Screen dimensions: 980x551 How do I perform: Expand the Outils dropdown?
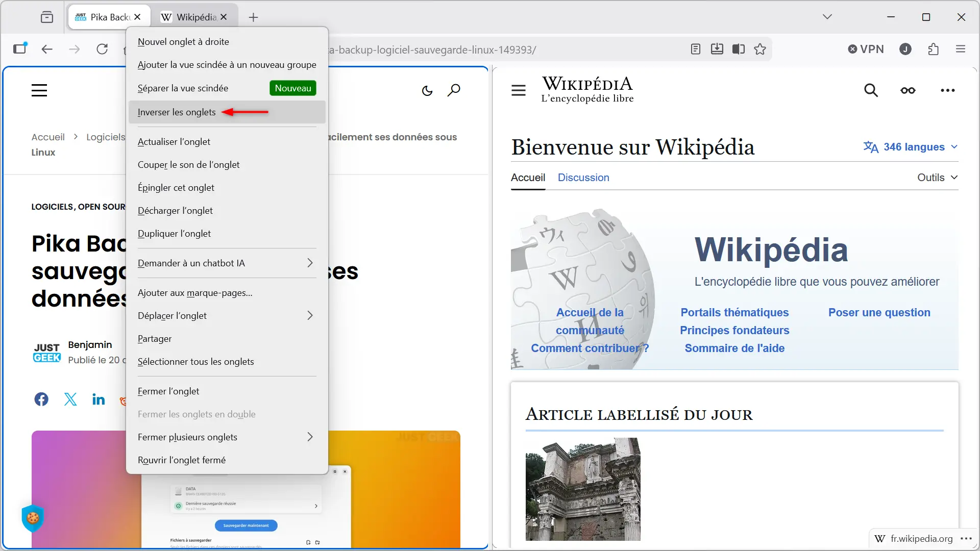[x=938, y=178]
